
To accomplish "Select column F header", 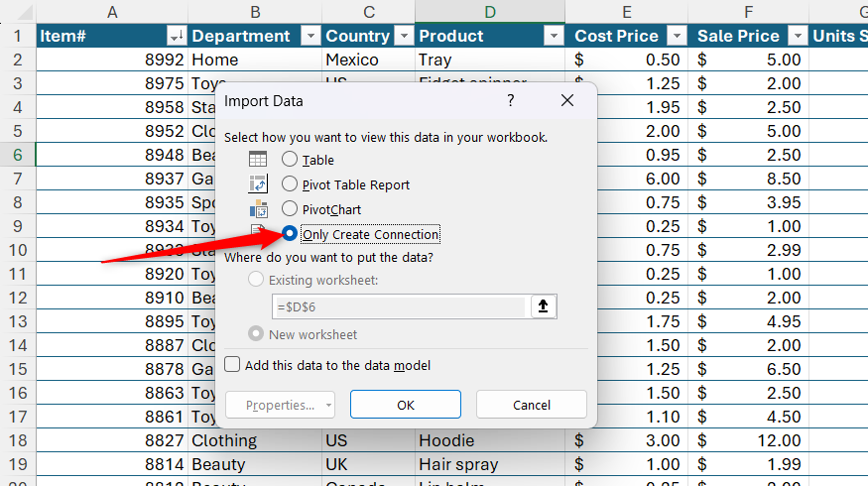I will coord(748,12).
